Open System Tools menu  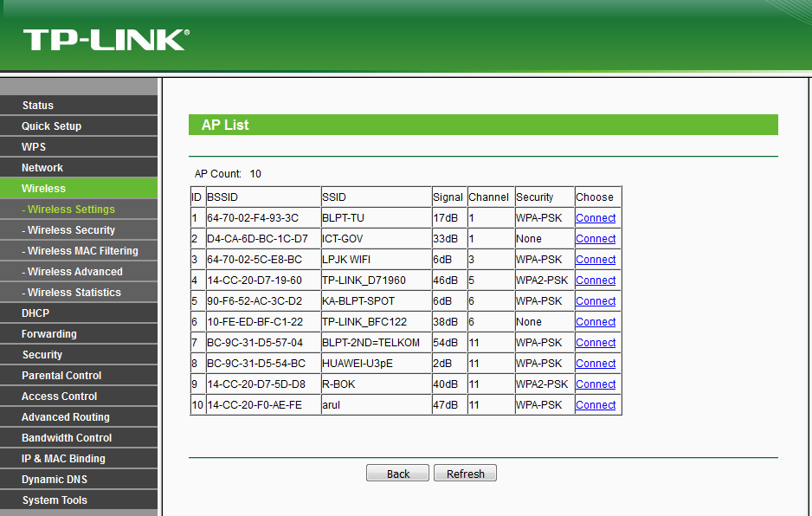79,500
